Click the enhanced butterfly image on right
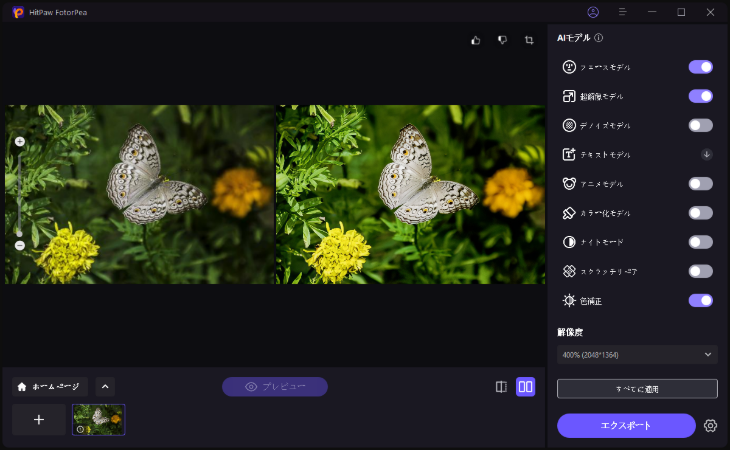The width and height of the screenshot is (730, 450). click(410, 195)
